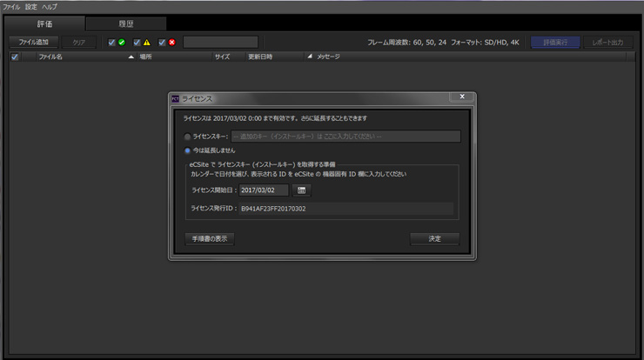Toggle the checkbox beside the green check
644x360 pixels.
[x=111, y=42]
